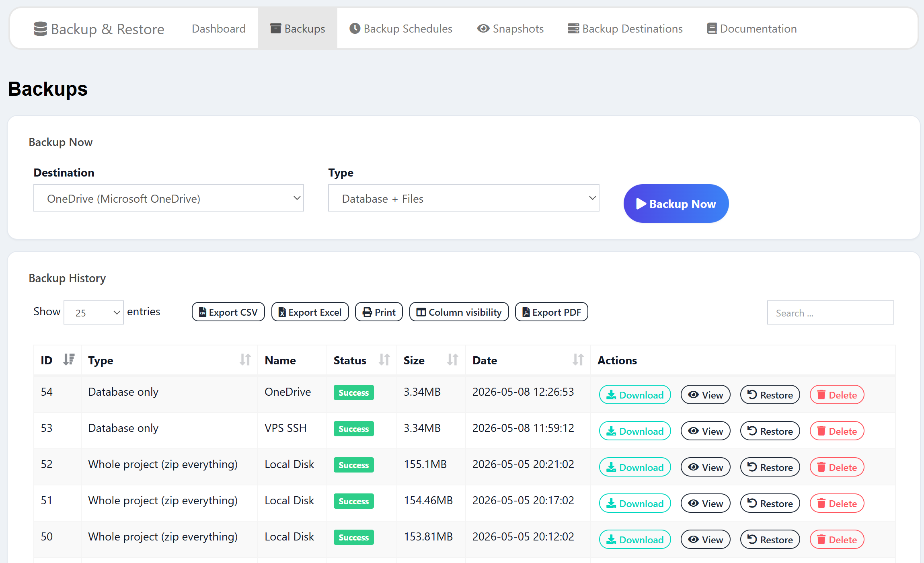This screenshot has height=563, width=924.
Task: Open Column visibility options
Action: tap(459, 312)
